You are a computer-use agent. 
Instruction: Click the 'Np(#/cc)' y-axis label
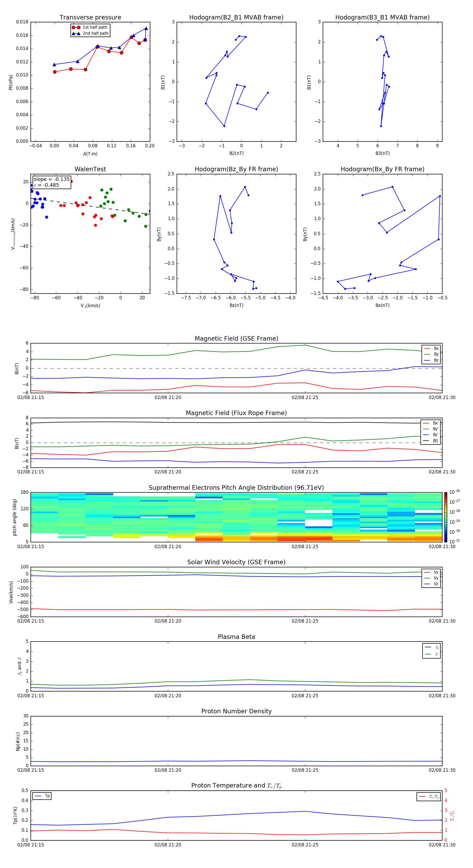pyautogui.click(x=18, y=741)
